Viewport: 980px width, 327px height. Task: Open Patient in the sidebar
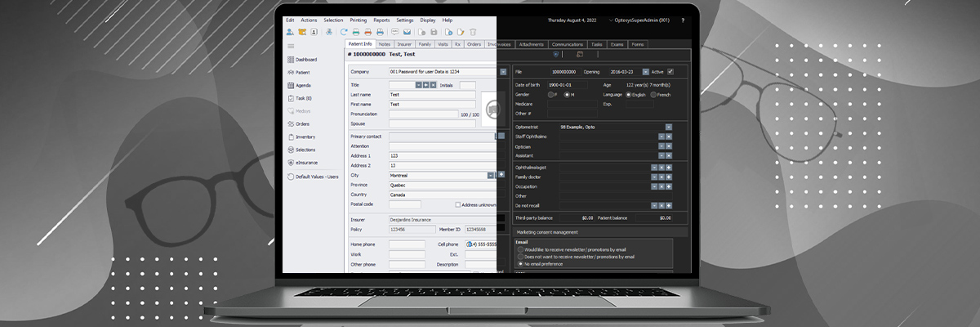(x=299, y=73)
